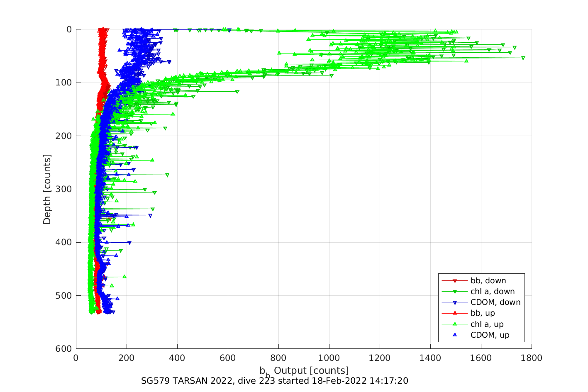
Task: Click y-axis tick label 500
Action: point(63,296)
